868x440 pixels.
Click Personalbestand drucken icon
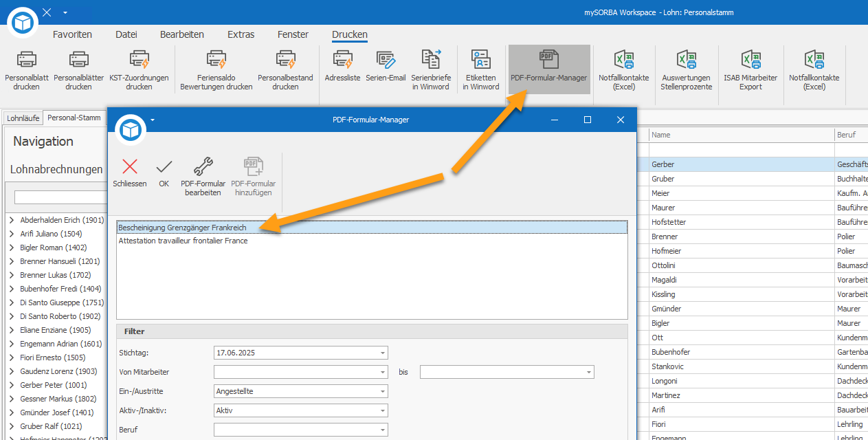pyautogui.click(x=285, y=60)
